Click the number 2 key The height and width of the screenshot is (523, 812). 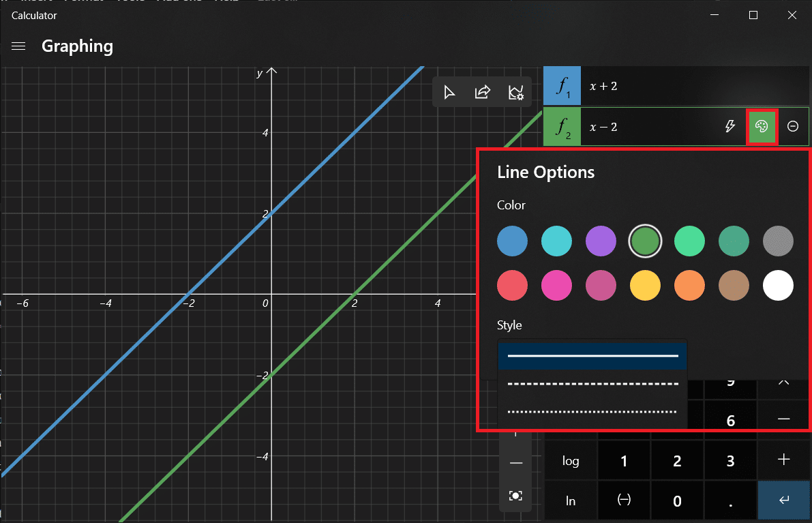(x=677, y=461)
